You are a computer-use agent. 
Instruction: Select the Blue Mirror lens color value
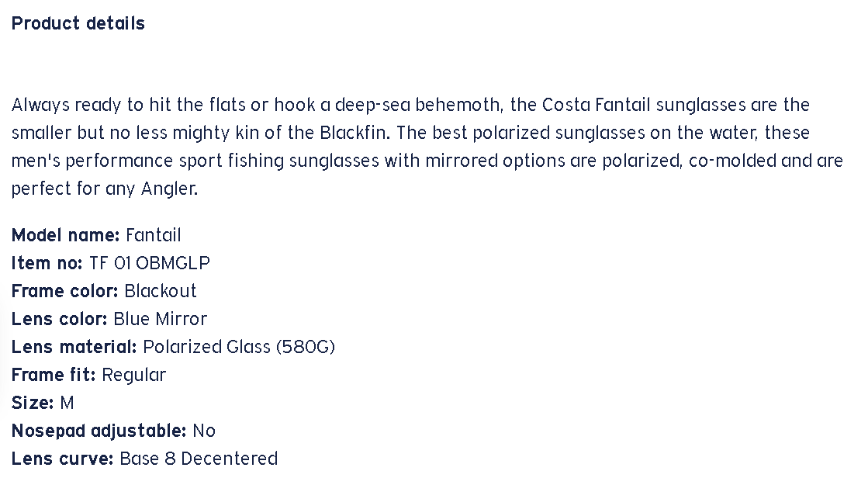(160, 319)
